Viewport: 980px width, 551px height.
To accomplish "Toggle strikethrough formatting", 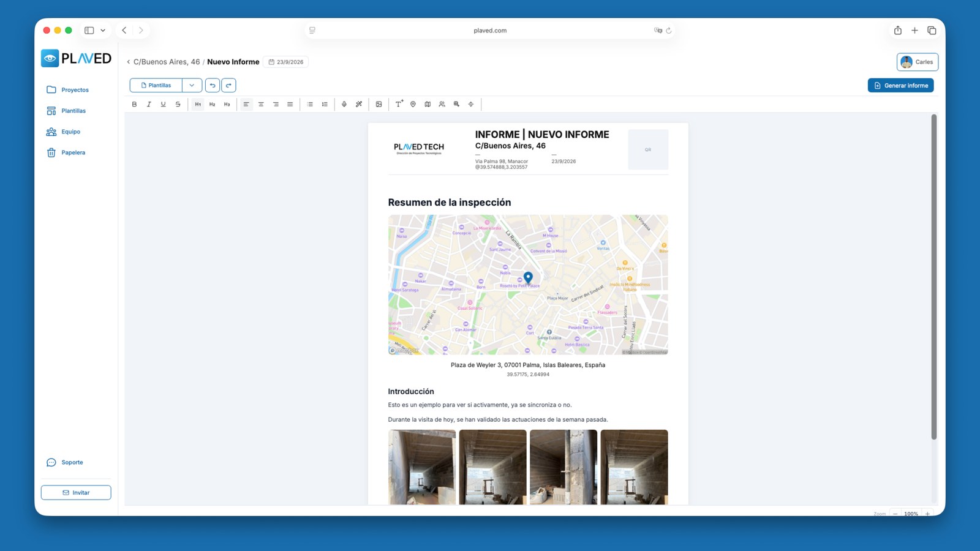I will [178, 104].
